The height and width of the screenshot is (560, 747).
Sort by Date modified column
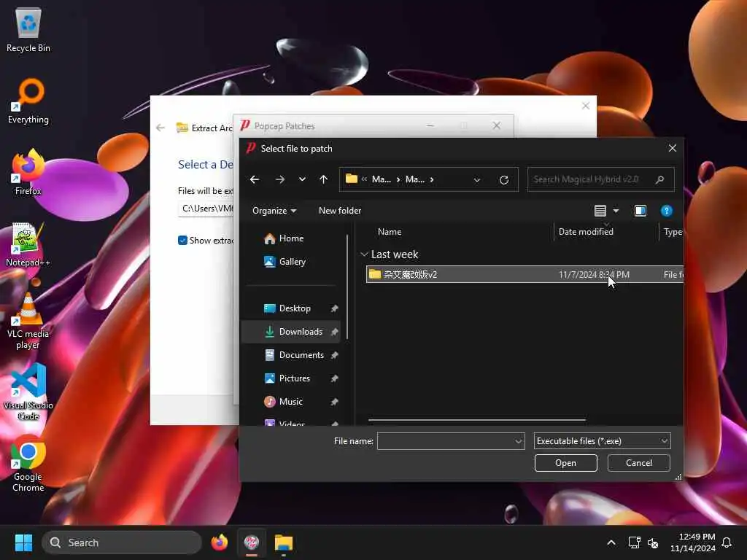pos(586,232)
